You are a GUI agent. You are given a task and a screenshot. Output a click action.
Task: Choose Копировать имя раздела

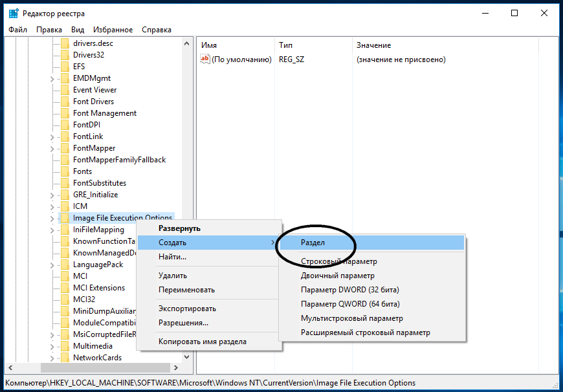(x=209, y=342)
